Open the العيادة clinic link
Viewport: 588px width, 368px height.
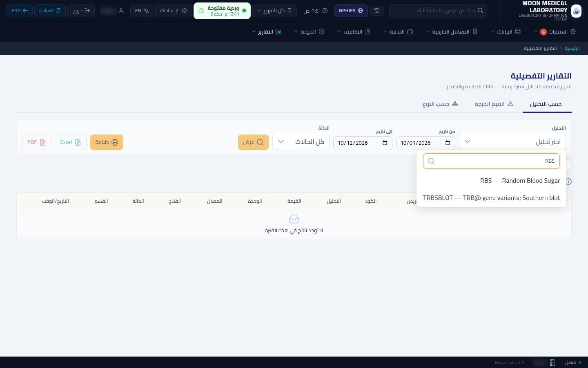coord(50,11)
